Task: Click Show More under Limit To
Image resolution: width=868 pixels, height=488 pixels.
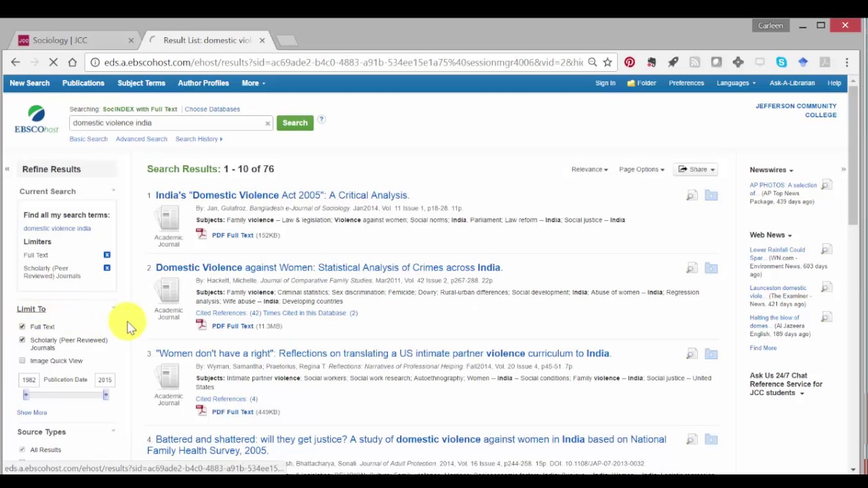Action: [32, 412]
